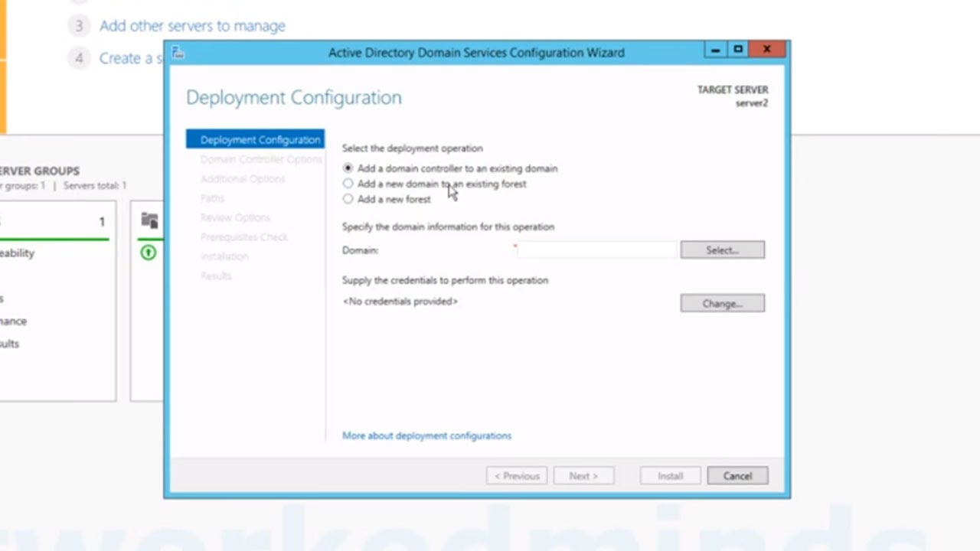This screenshot has height=551, width=980.
Task: Click the Cancel button in wizard
Action: coord(737,476)
